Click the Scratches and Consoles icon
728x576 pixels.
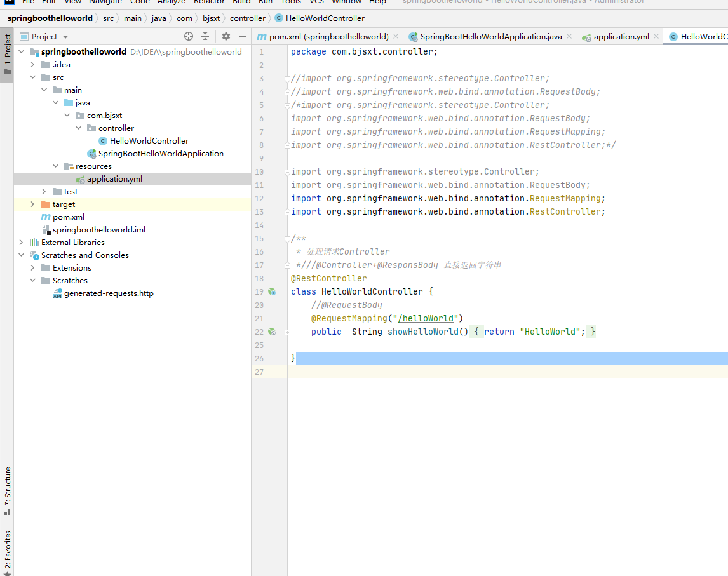point(34,255)
